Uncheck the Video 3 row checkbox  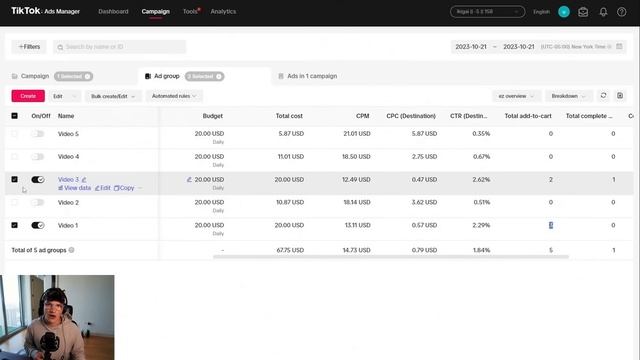click(x=14, y=179)
